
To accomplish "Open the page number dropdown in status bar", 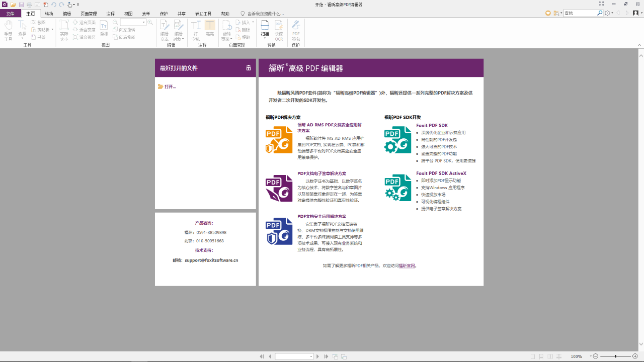I will (x=311, y=356).
